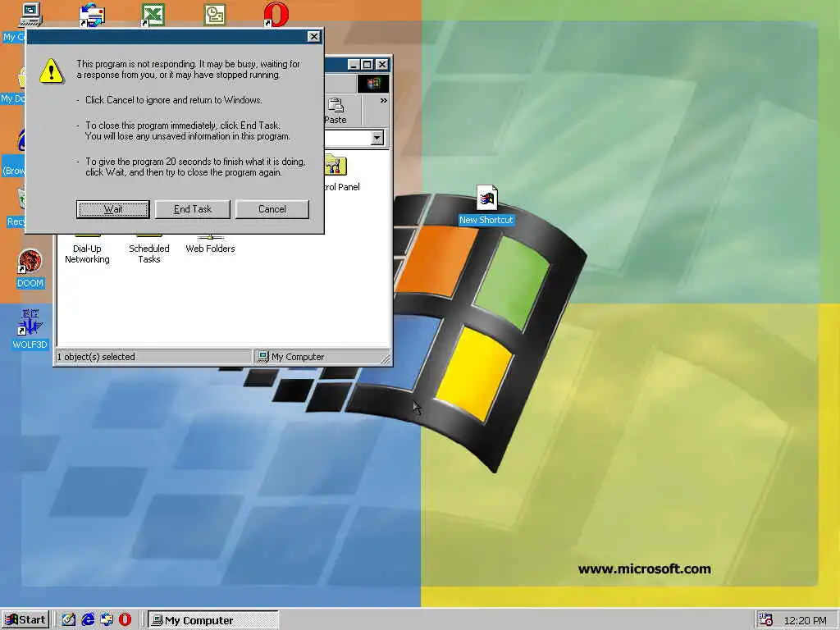Screen dimensions: 840x630
Task: Select the Opera desktop shortcut
Action: tap(276, 15)
